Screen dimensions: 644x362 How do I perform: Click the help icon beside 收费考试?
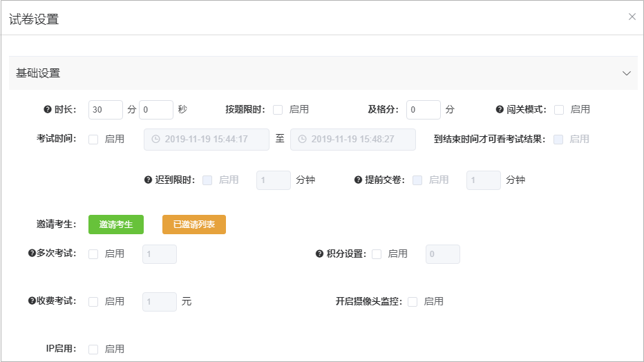(x=32, y=301)
